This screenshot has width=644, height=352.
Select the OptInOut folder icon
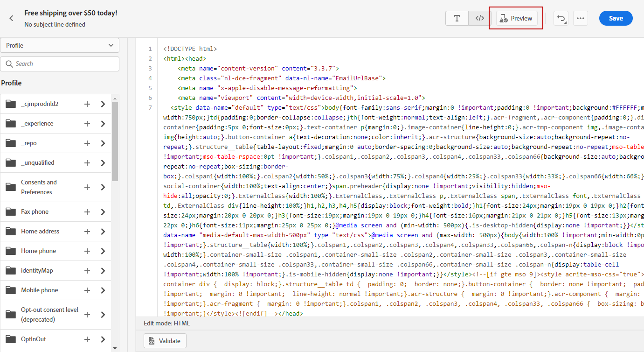point(11,339)
